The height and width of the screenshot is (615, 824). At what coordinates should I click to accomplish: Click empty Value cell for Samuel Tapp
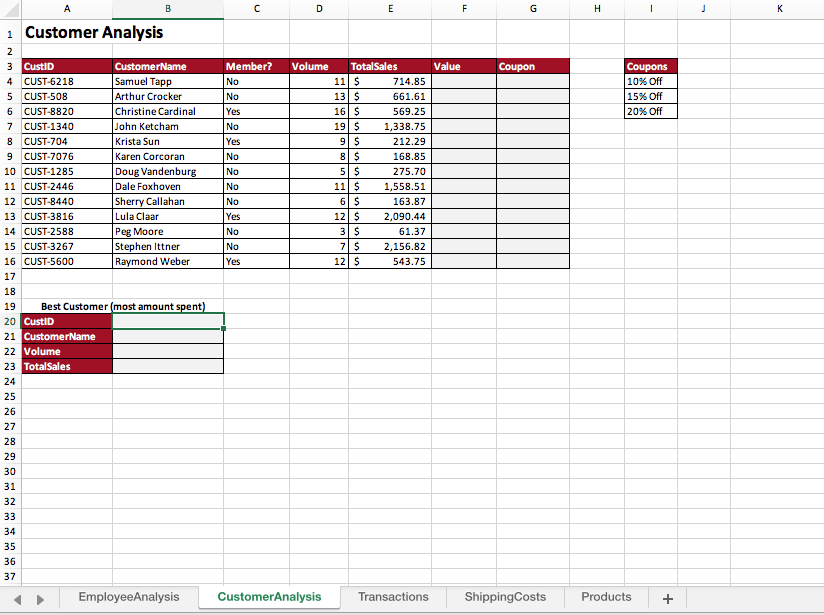pyautogui.click(x=464, y=81)
